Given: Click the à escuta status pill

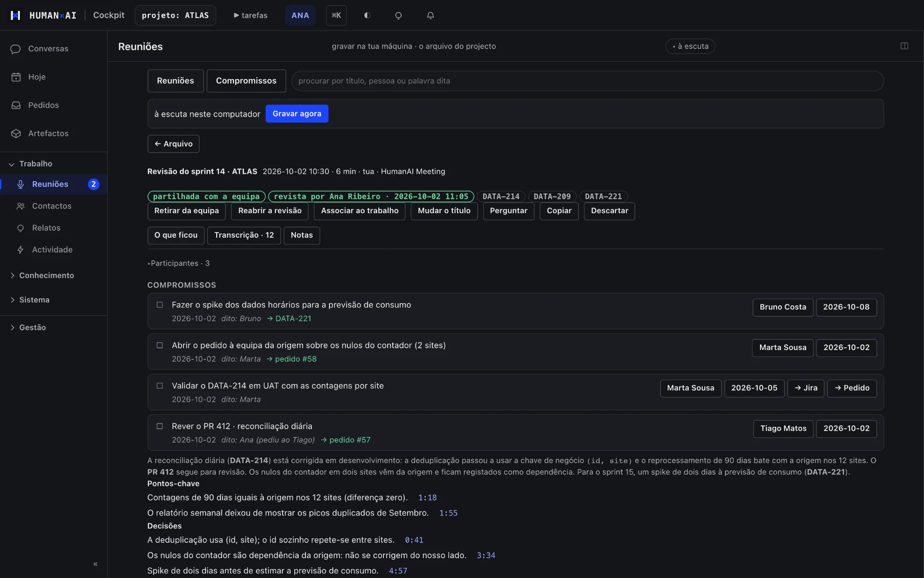Looking at the screenshot, I should (x=690, y=46).
